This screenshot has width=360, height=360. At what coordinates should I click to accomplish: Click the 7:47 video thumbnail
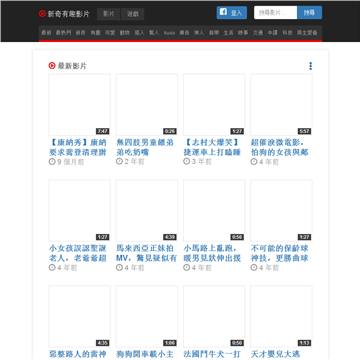pyautogui.click(x=79, y=105)
